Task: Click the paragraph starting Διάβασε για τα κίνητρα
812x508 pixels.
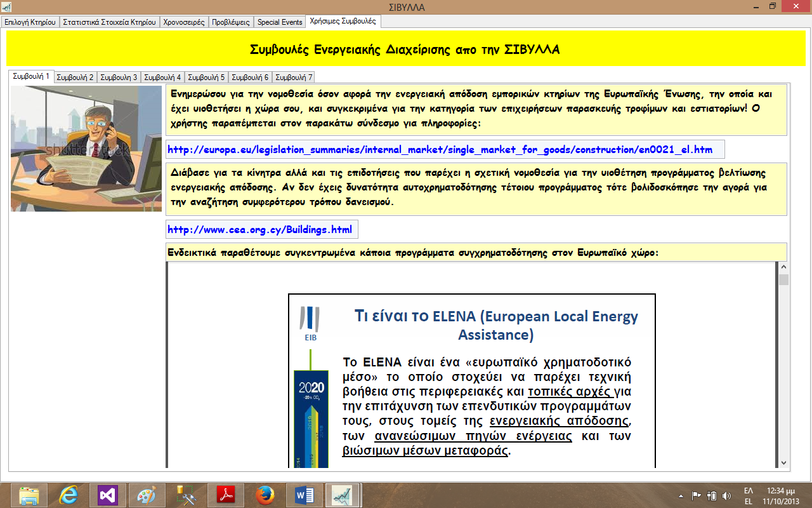Action: click(476, 189)
